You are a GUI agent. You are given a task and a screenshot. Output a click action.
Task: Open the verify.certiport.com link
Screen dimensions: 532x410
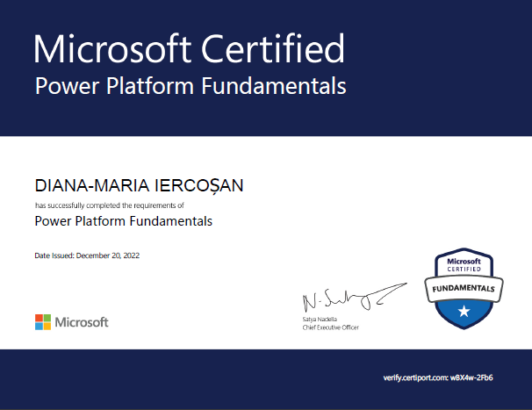(414, 378)
